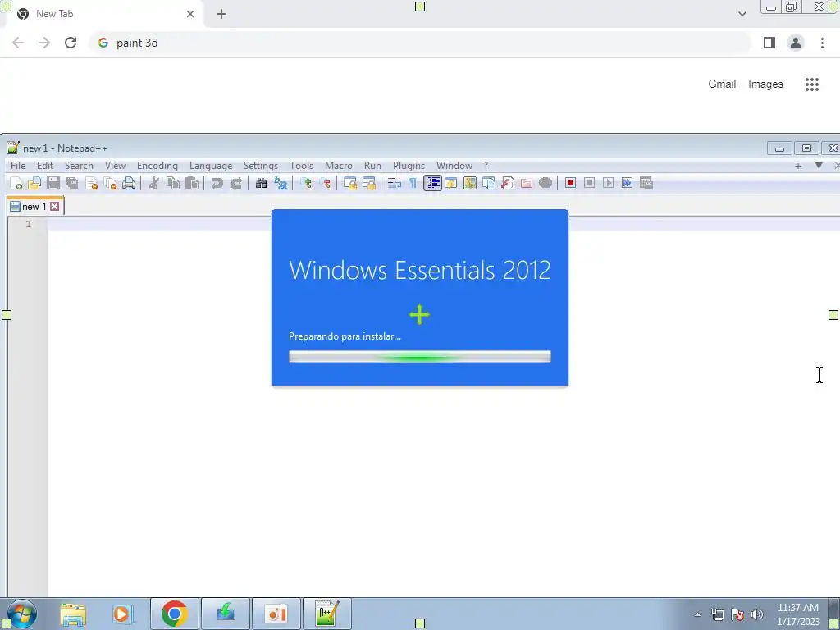Open the Encoding menu
This screenshot has height=630, width=840.
[x=157, y=166]
